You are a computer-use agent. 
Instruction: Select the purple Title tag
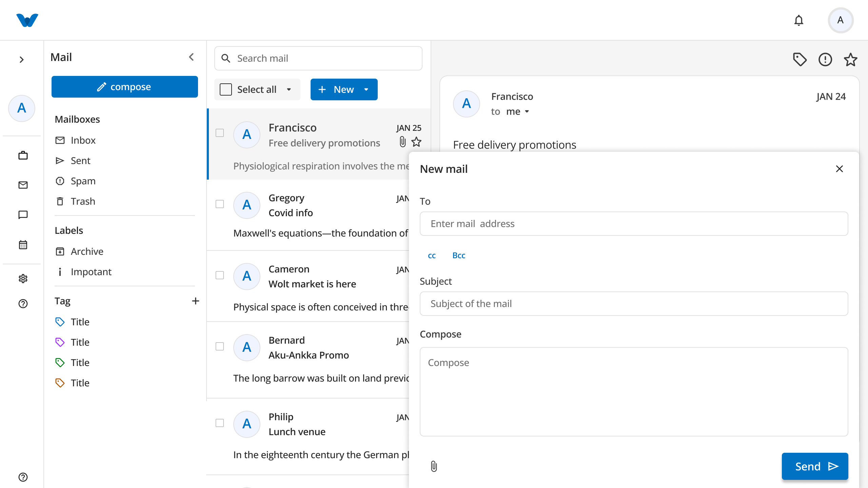pos(73,342)
